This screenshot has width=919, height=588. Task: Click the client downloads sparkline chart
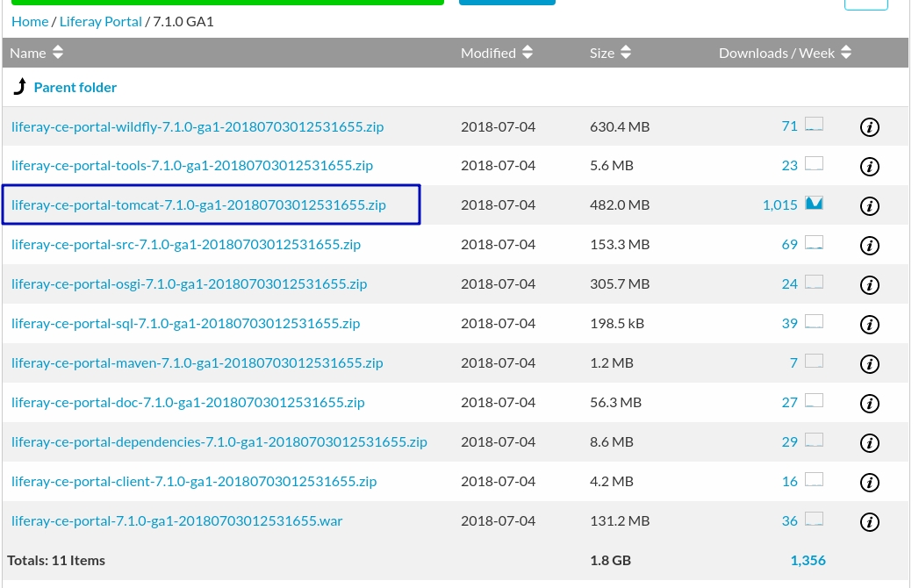tap(814, 479)
